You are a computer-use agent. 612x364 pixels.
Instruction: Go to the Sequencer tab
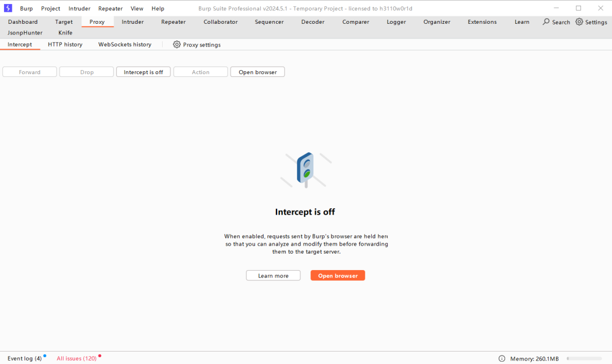pyautogui.click(x=269, y=22)
